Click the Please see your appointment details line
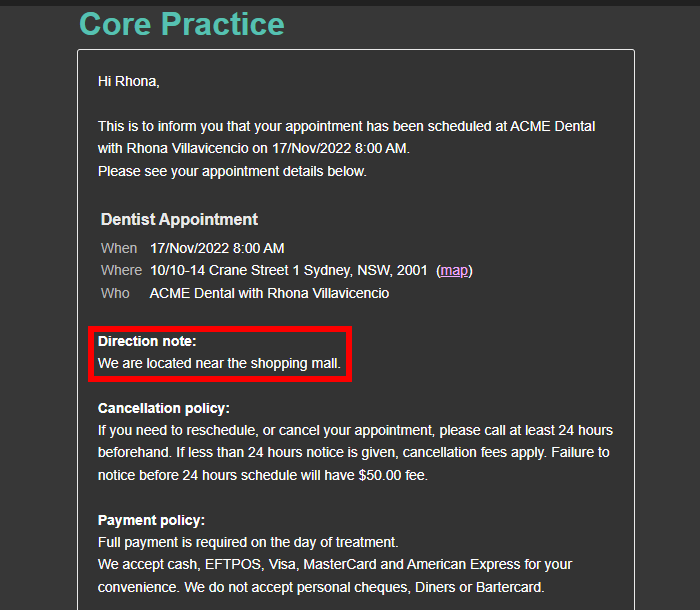700x610 pixels. pyautogui.click(x=232, y=171)
